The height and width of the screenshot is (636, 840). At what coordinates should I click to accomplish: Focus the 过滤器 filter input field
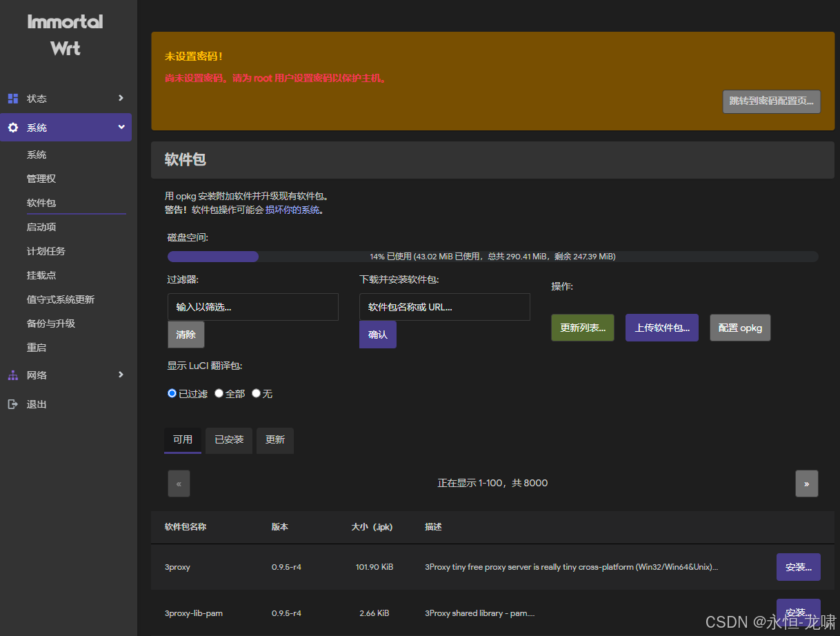253,307
